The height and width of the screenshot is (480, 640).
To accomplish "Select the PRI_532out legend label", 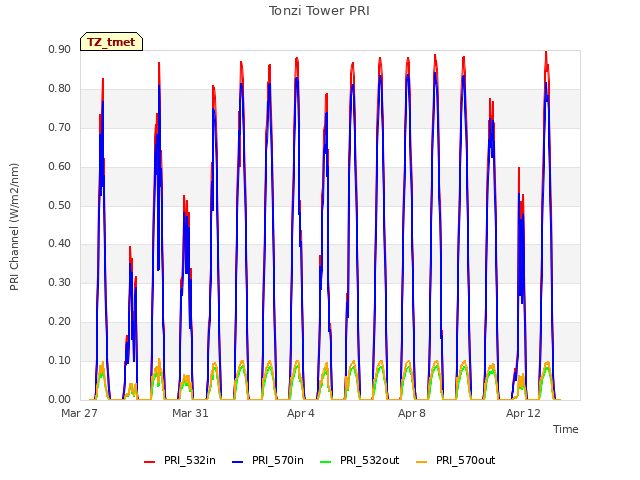I will (369, 460).
